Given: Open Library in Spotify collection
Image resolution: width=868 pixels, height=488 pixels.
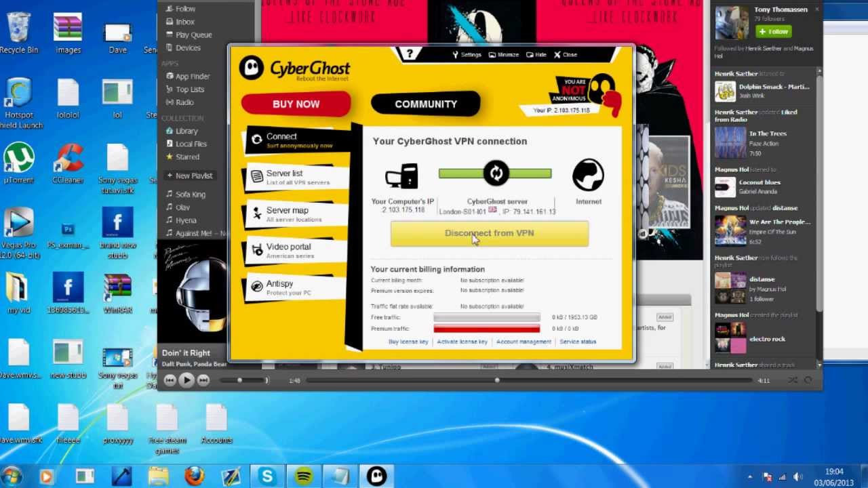Looking at the screenshot, I should [182, 131].
